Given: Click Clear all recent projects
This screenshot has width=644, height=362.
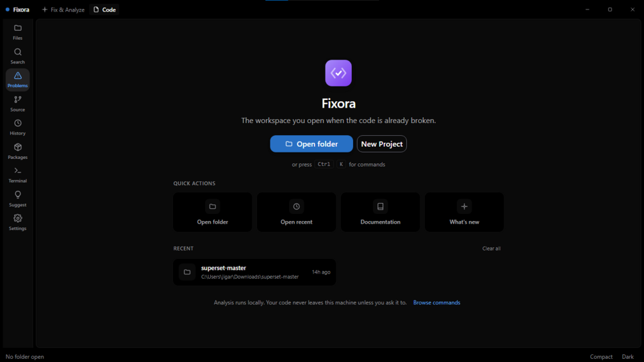Looking at the screenshot, I should tap(491, 249).
